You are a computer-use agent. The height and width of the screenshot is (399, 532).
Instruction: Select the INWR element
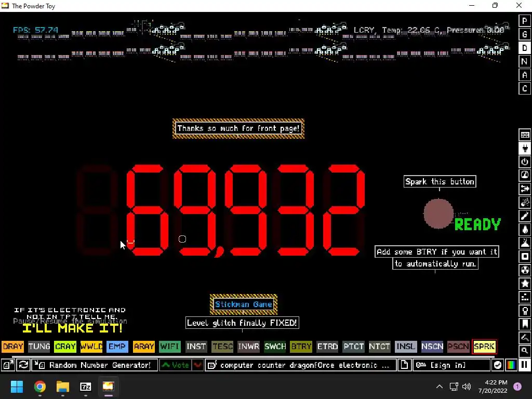(249, 347)
